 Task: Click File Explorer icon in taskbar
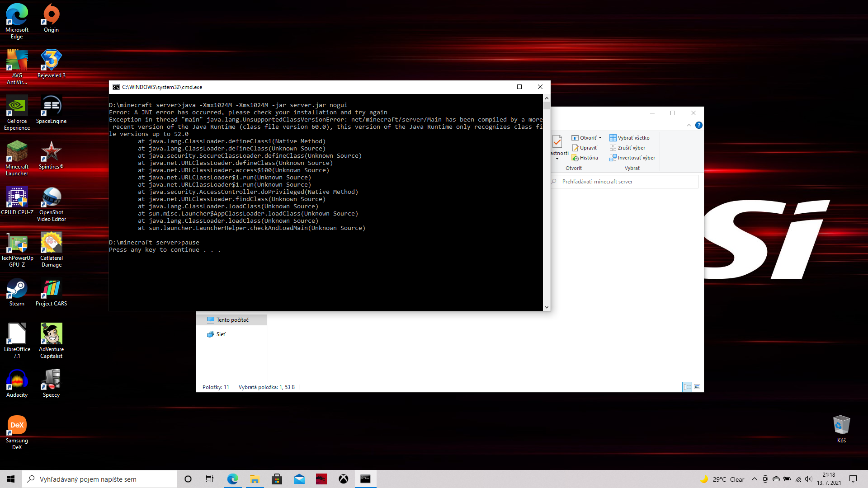point(255,479)
